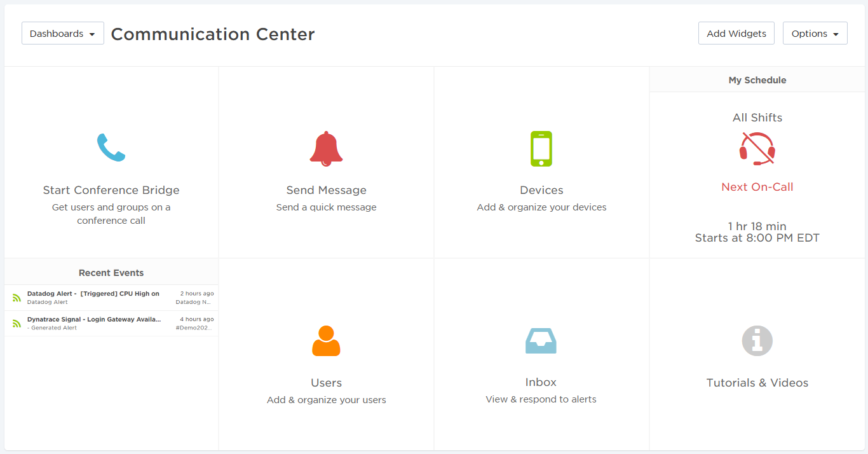
Task: Click the red bell Send Message icon
Action: tap(326, 149)
